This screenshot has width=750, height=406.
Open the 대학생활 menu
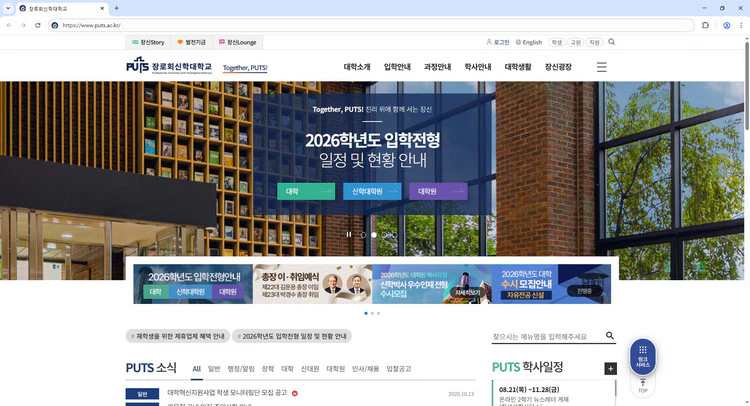518,67
